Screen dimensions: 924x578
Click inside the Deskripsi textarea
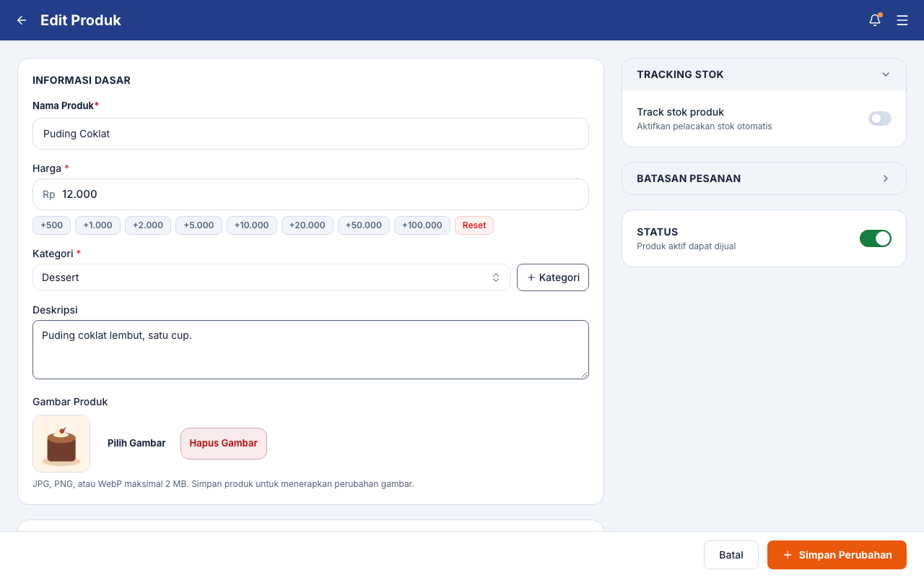pyautogui.click(x=310, y=350)
